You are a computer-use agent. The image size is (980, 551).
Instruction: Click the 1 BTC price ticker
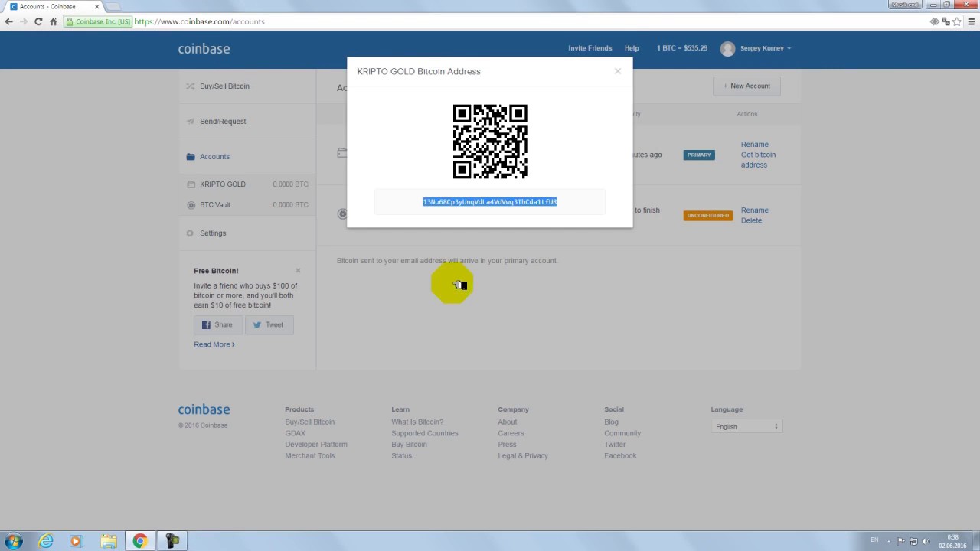681,48
